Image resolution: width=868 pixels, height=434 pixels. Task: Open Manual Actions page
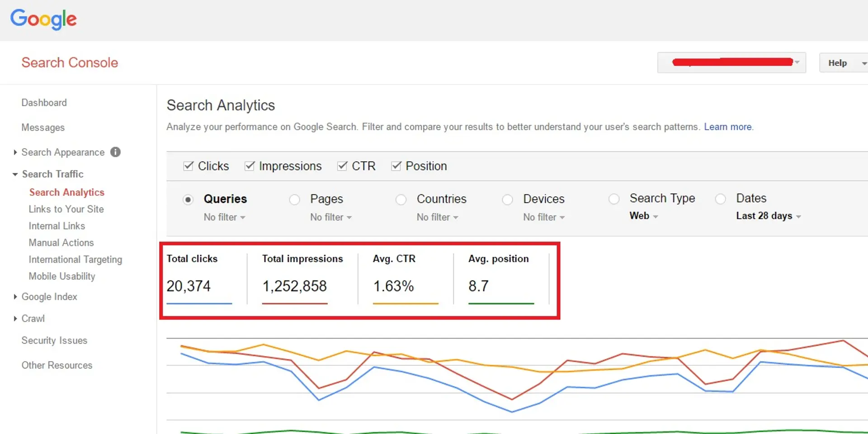tap(61, 242)
